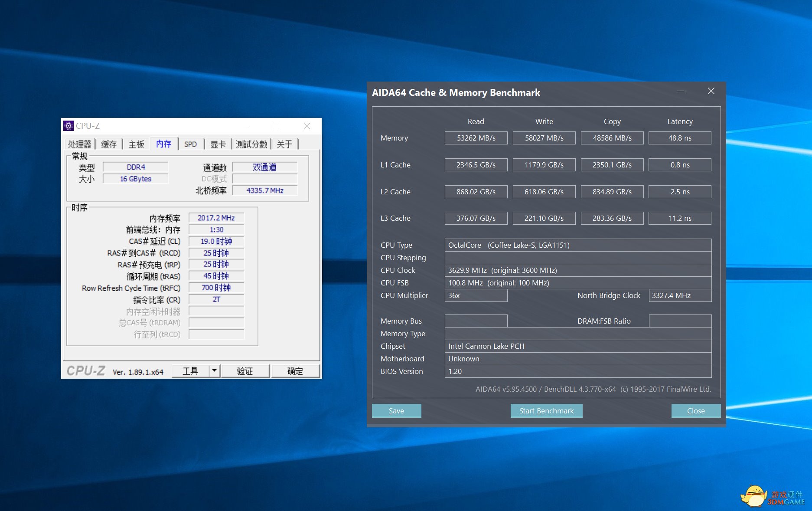The image size is (812, 511).
Task: Click the L2 Cache Copy 834.89 GB/s cell
Action: click(x=612, y=192)
